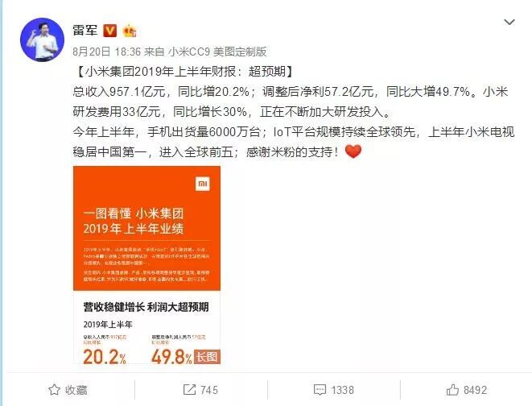Click the membership crown badge icon

(130, 31)
